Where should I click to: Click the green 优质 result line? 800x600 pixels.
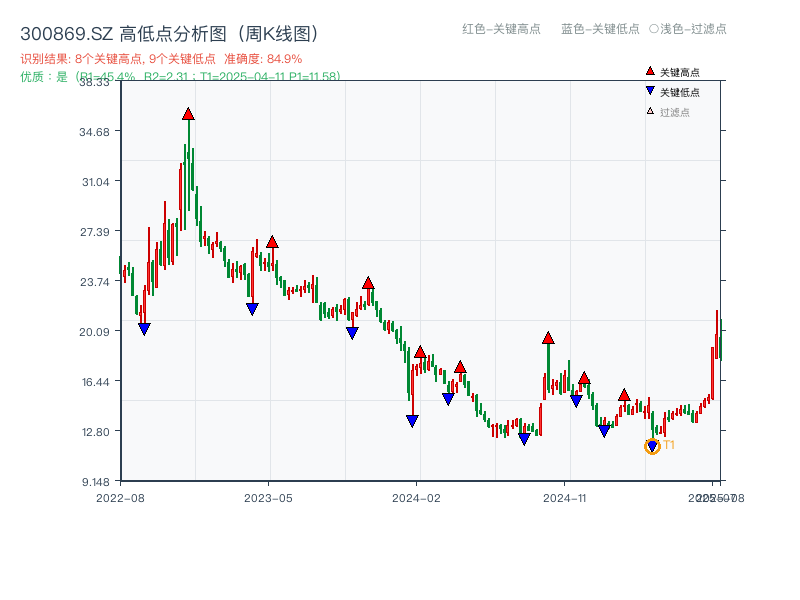[x=180, y=77]
